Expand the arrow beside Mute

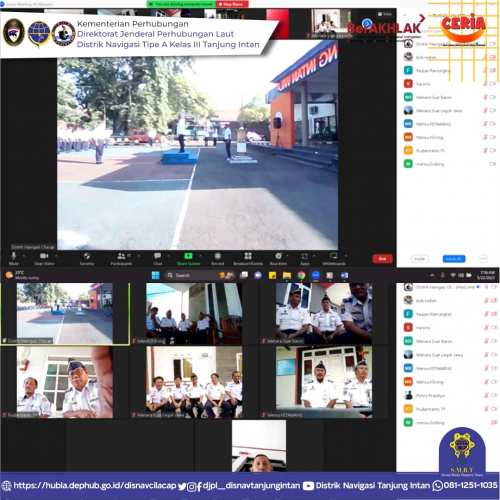click(24, 256)
